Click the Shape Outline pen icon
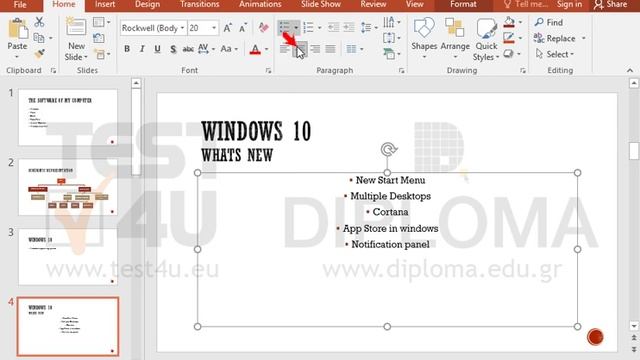The width and height of the screenshot is (640, 360). 509,38
